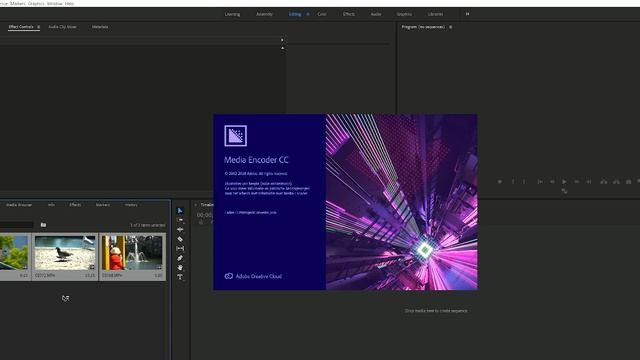The width and height of the screenshot is (640, 360).
Task: Click the up triangle below the timeline view arrow
Action: (282, 48)
